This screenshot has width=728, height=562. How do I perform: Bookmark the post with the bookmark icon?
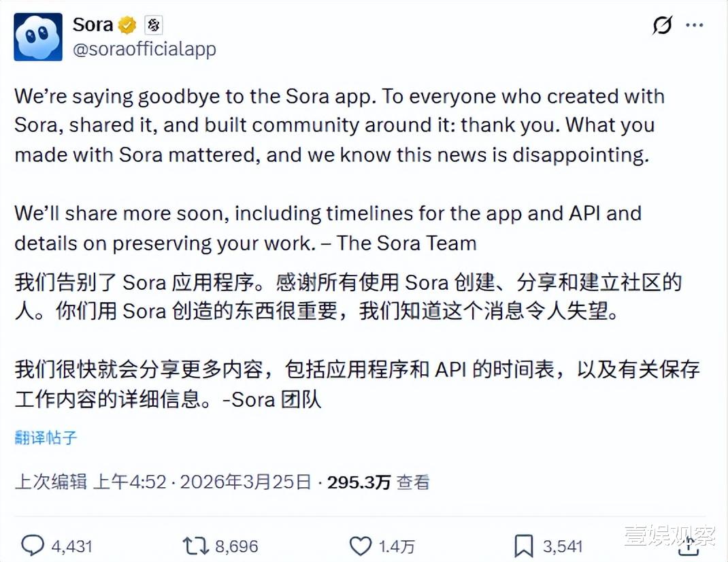523,546
